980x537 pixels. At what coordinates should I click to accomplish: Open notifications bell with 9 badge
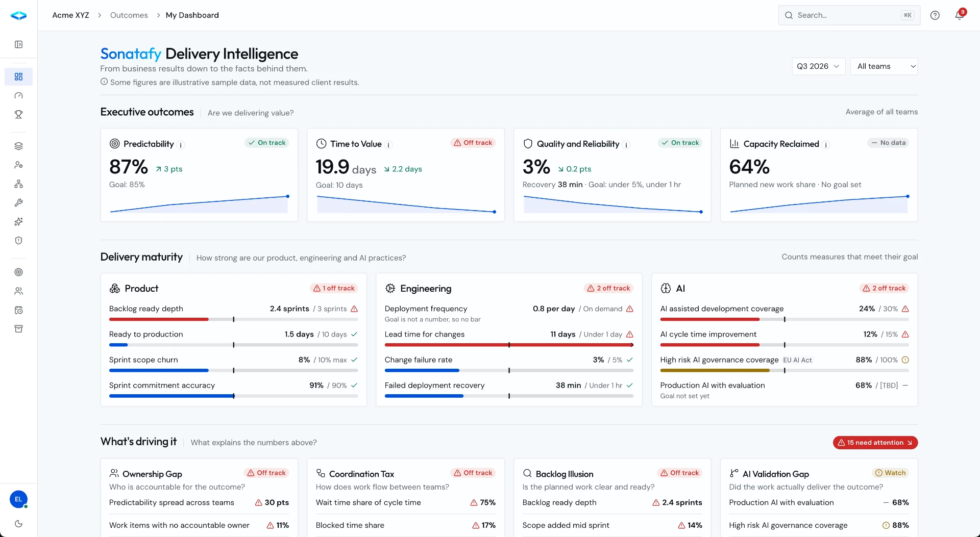[x=960, y=15]
